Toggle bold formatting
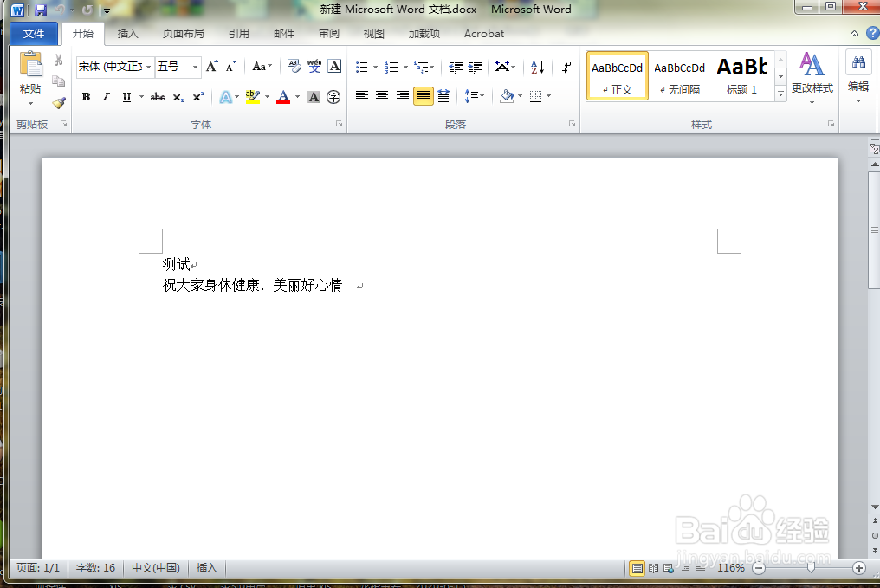The image size is (880, 588). 85,96
